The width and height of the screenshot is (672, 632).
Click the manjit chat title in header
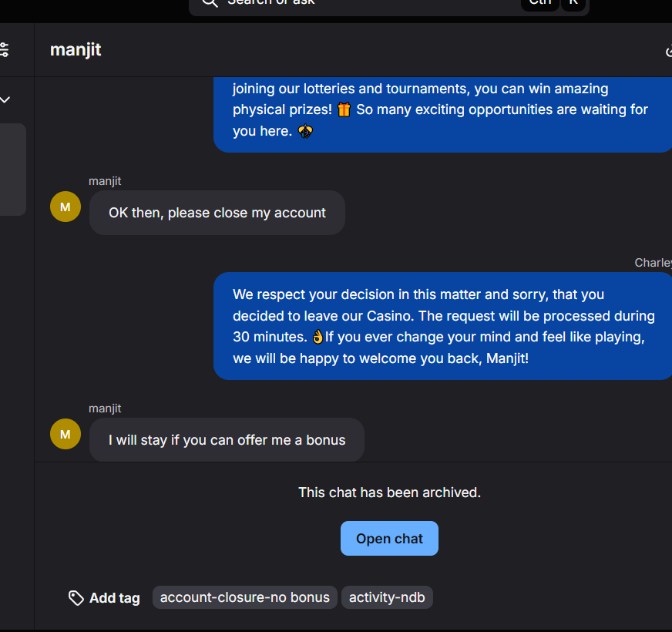pyautogui.click(x=76, y=50)
